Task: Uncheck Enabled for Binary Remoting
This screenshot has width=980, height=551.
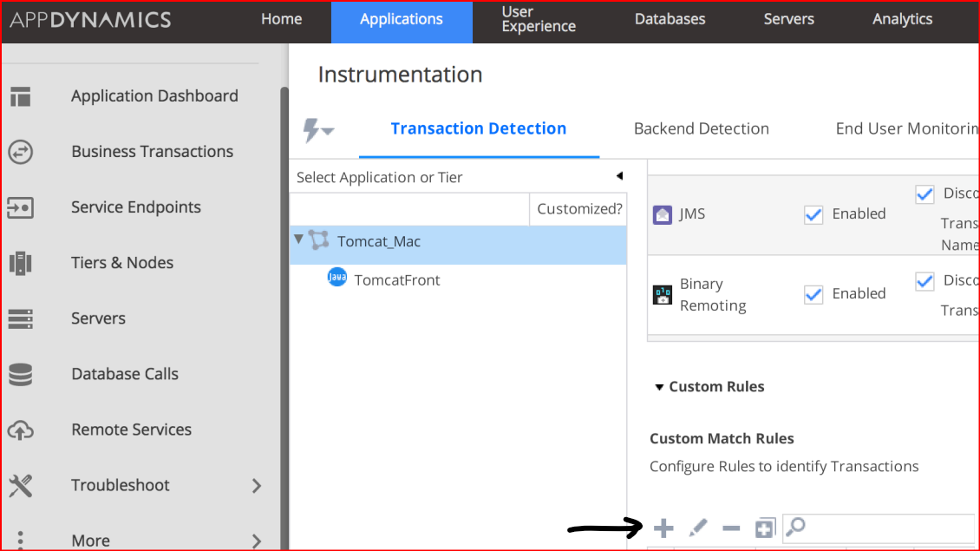Action: [813, 294]
